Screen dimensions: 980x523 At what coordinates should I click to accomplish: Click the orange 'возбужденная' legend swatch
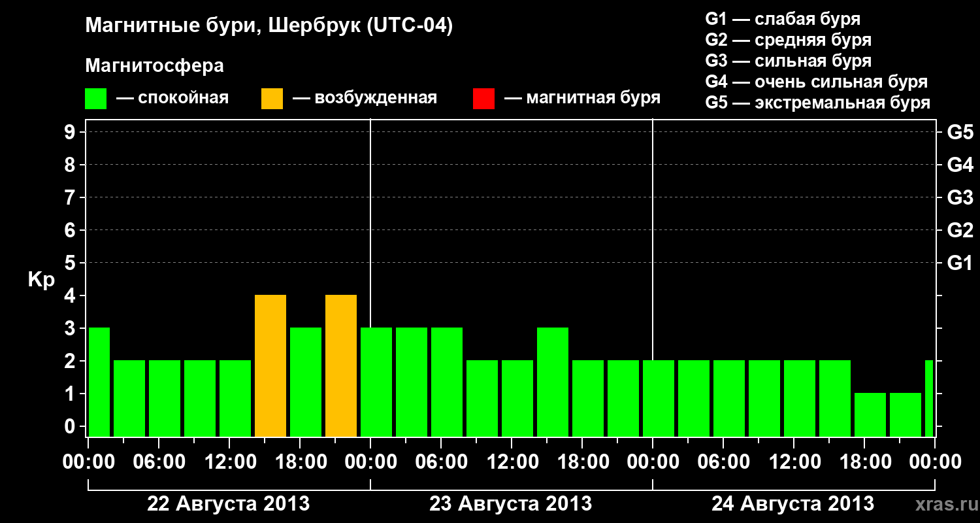[272, 99]
